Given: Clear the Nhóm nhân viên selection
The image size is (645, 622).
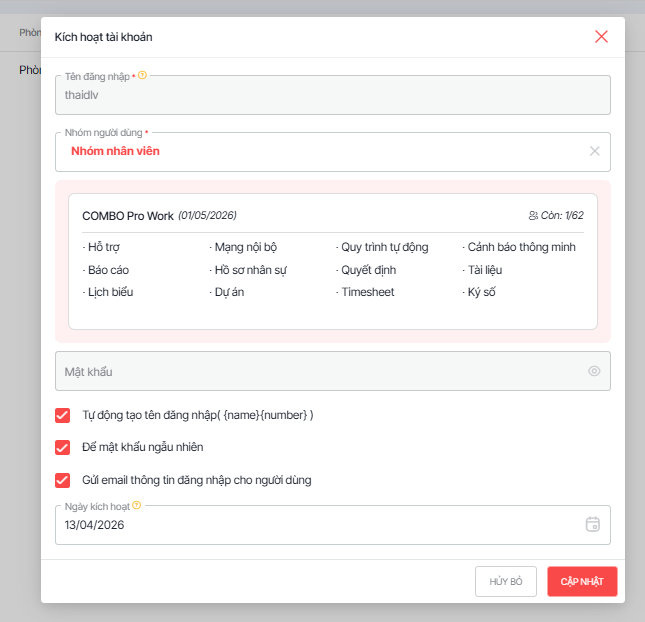Looking at the screenshot, I should tap(594, 151).
